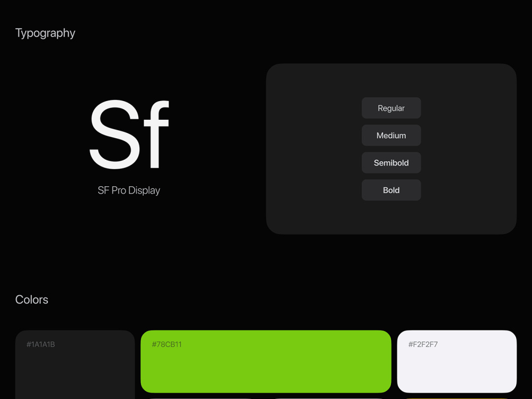Click the #F2F2F7 hex code text
532x399 pixels.
coord(423,344)
